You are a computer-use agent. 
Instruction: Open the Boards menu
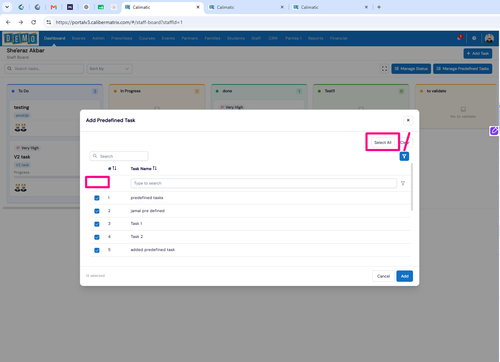click(x=78, y=38)
